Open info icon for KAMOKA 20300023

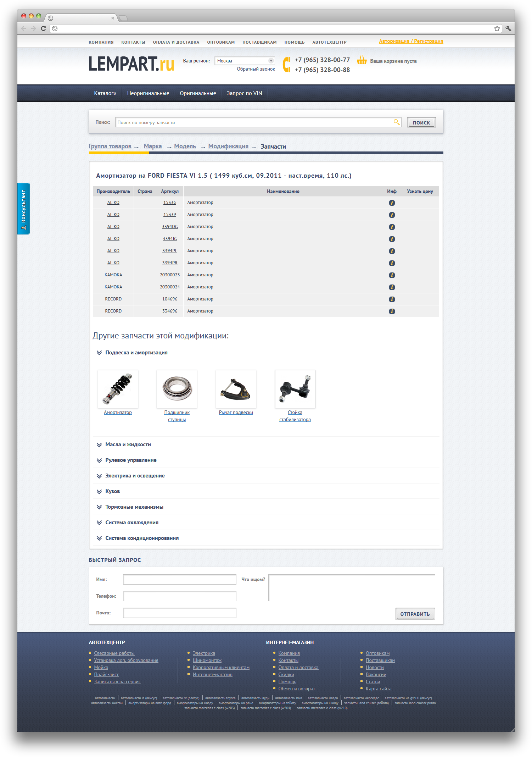392,275
